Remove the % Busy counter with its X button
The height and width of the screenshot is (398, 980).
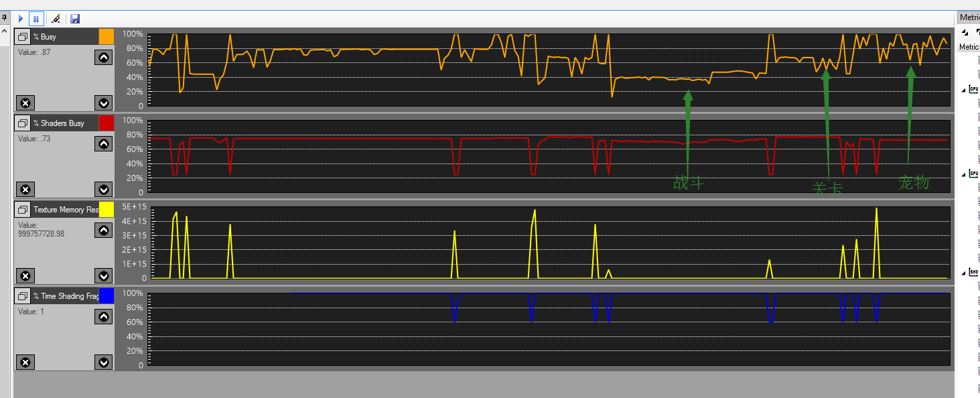(25, 103)
